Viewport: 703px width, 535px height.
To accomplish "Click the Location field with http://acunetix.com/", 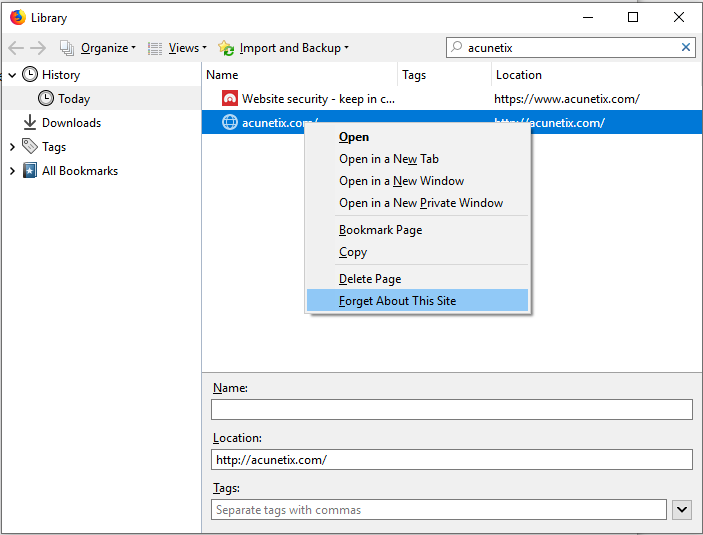I will click(452, 460).
